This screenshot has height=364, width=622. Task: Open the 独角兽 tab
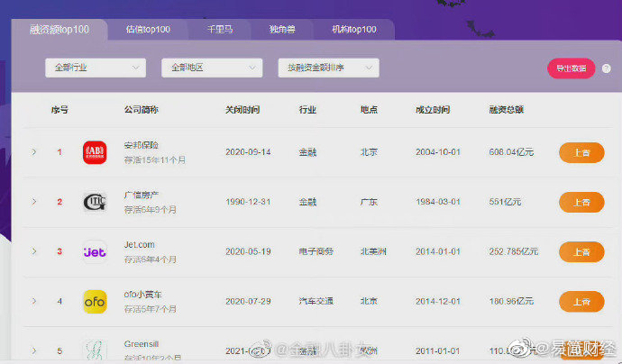coord(282,30)
